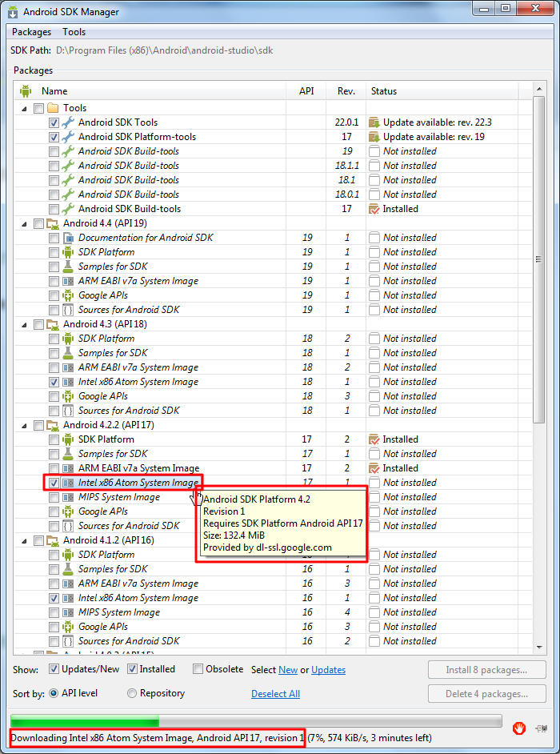The width and height of the screenshot is (560, 754).
Task: Click the Rev. column header
Action: pos(346,91)
